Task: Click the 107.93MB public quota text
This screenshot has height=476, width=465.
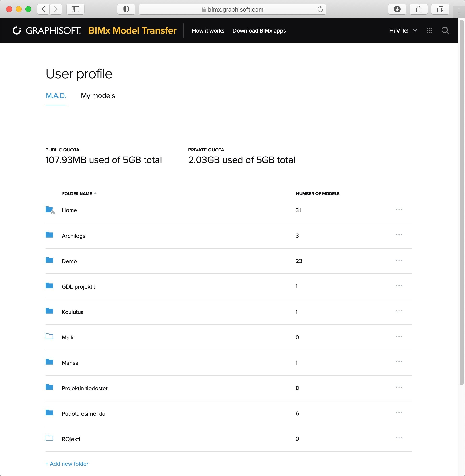Action: click(104, 160)
